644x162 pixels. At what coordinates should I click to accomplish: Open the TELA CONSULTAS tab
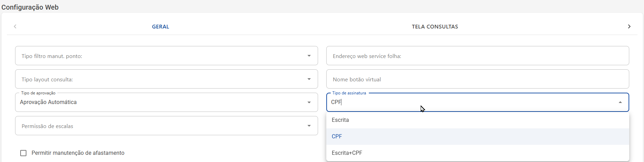click(435, 27)
